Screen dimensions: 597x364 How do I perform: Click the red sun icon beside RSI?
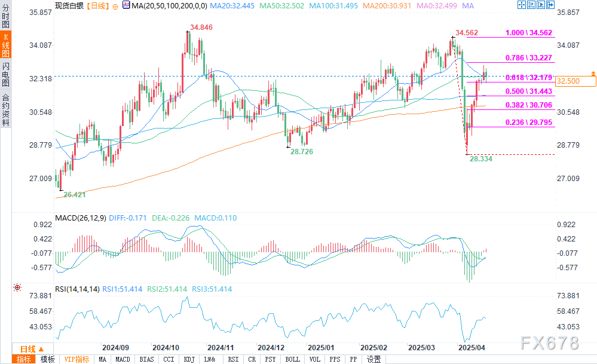tap(17, 287)
